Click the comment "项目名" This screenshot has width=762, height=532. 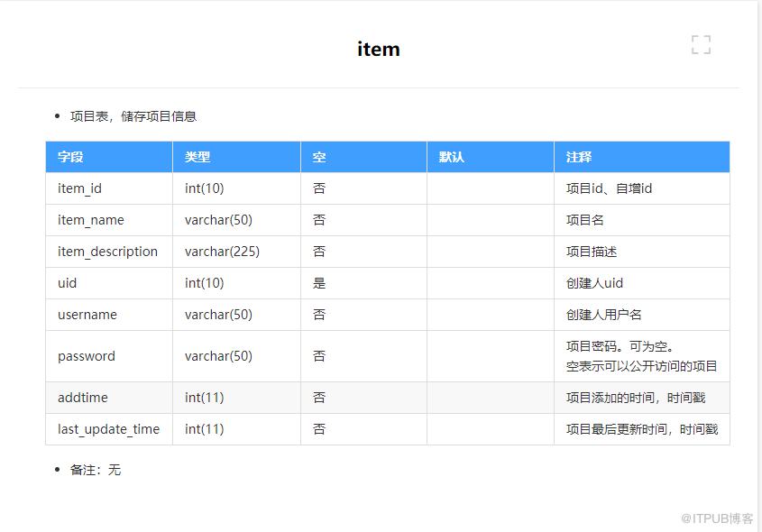[x=584, y=220]
